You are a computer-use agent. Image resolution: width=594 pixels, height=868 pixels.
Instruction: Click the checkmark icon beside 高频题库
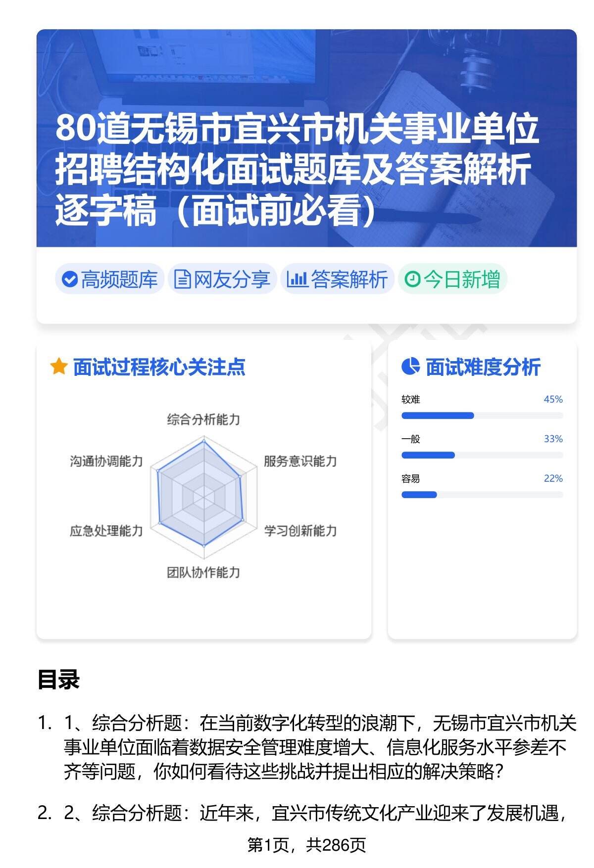(x=69, y=279)
